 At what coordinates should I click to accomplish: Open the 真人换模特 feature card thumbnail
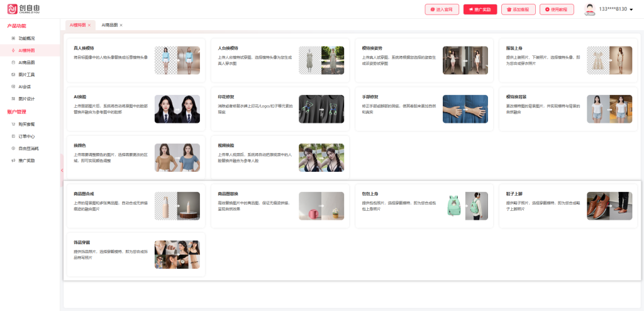[x=177, y=60]
